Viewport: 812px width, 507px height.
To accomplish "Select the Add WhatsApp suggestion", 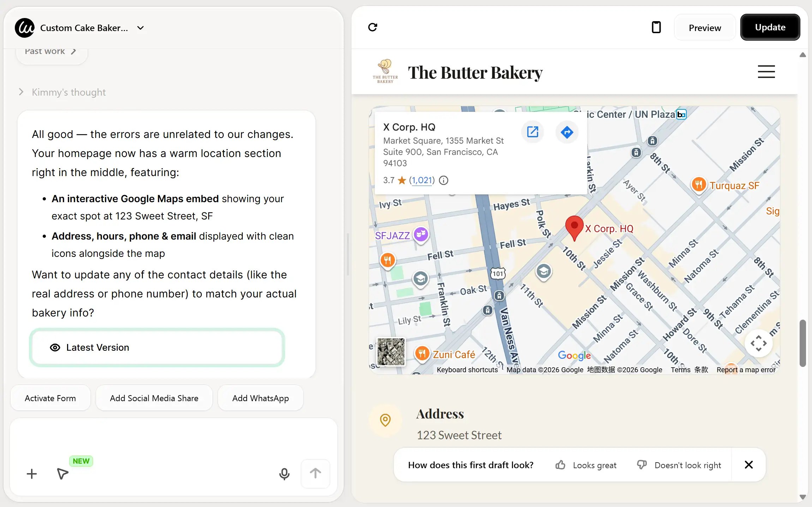I will [260, 398].
